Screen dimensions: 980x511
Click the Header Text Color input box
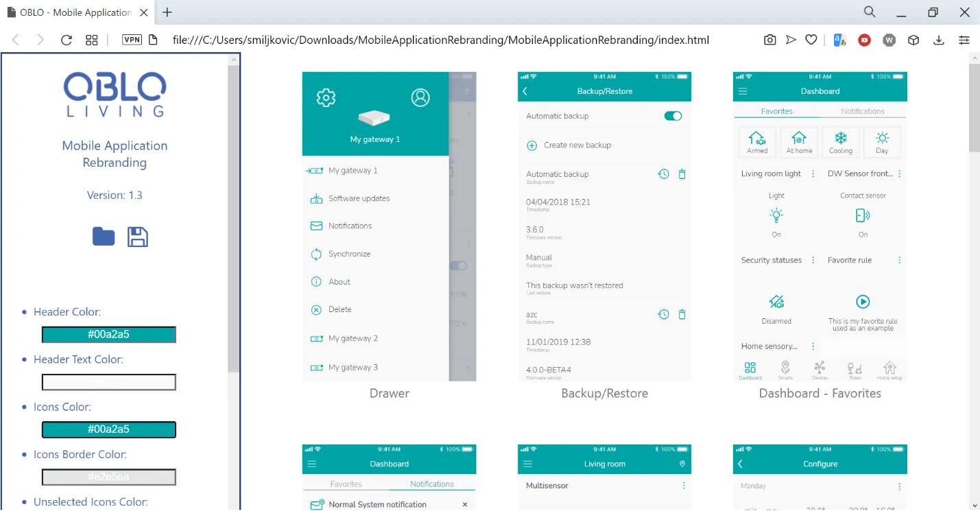point(109,382)
